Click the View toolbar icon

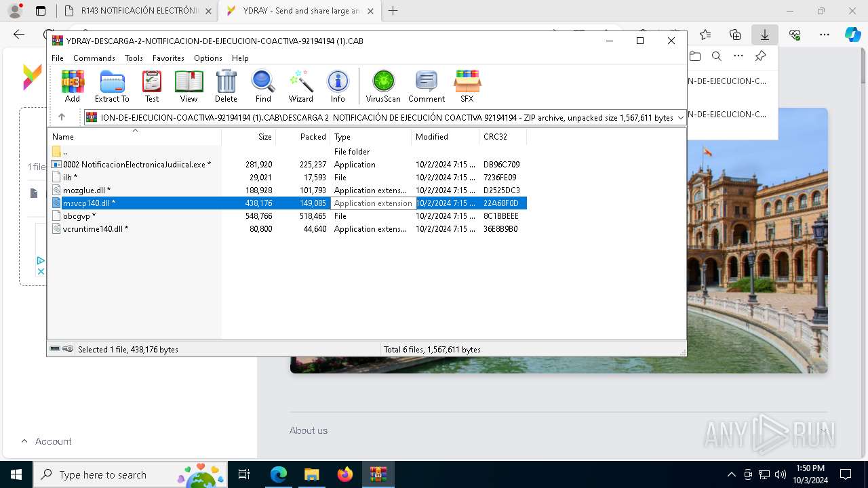189,86
